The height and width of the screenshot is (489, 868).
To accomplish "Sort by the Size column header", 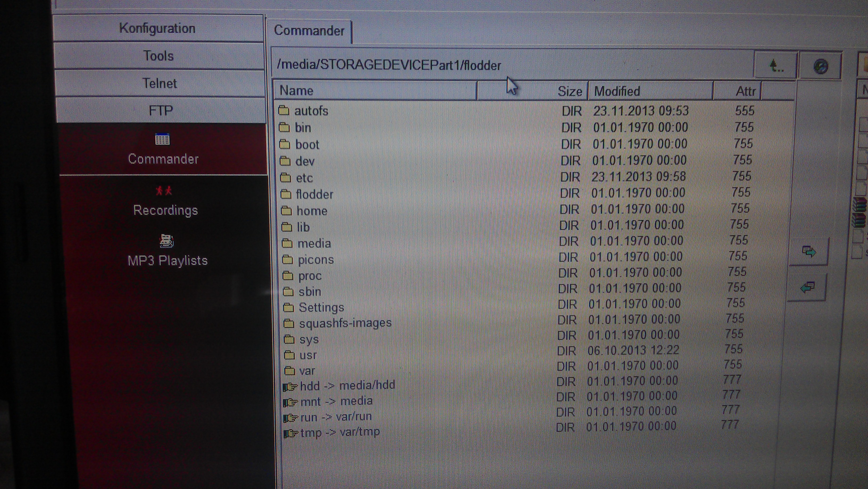I will (x=533, y=91).
